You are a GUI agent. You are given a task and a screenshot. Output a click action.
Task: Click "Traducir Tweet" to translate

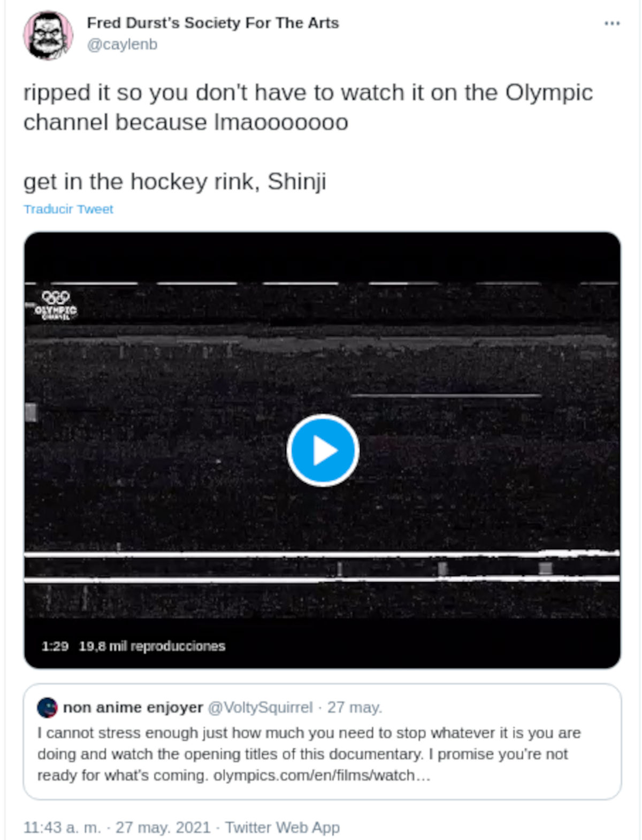pos(68,209)
